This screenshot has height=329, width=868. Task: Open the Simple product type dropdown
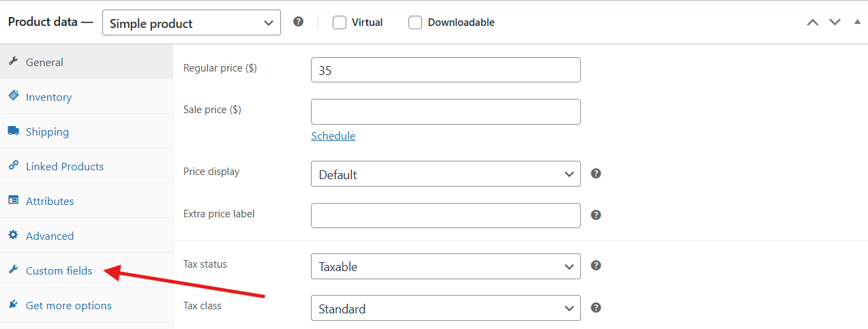[x=192, y=22]
